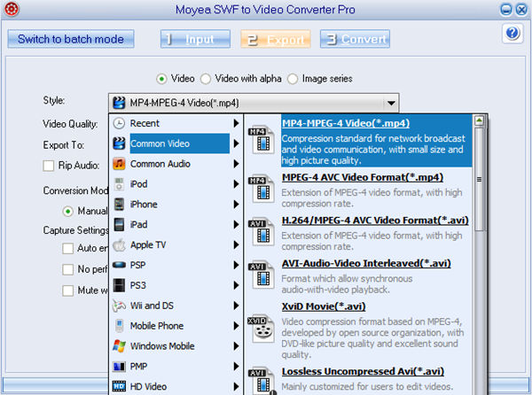
Task: Click the Common Audio music note icon
Action: pos(119,164)
